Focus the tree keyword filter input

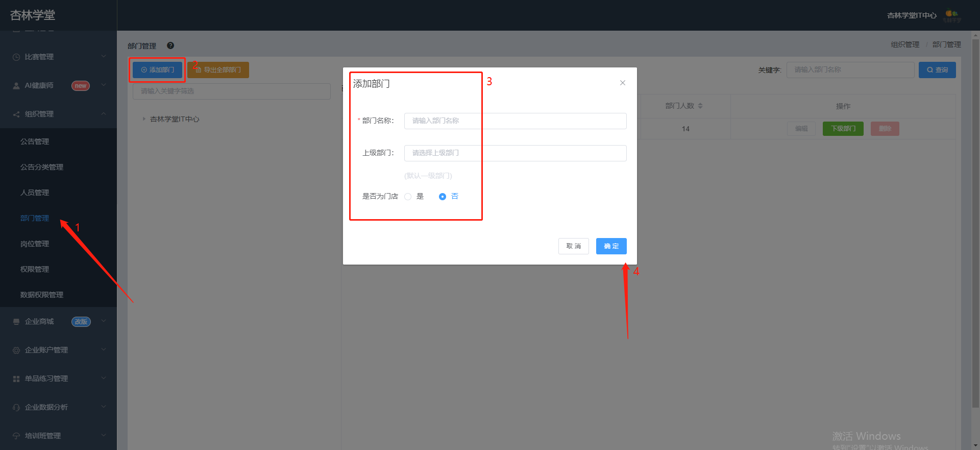pyautogui.click(x=232, y=91)
